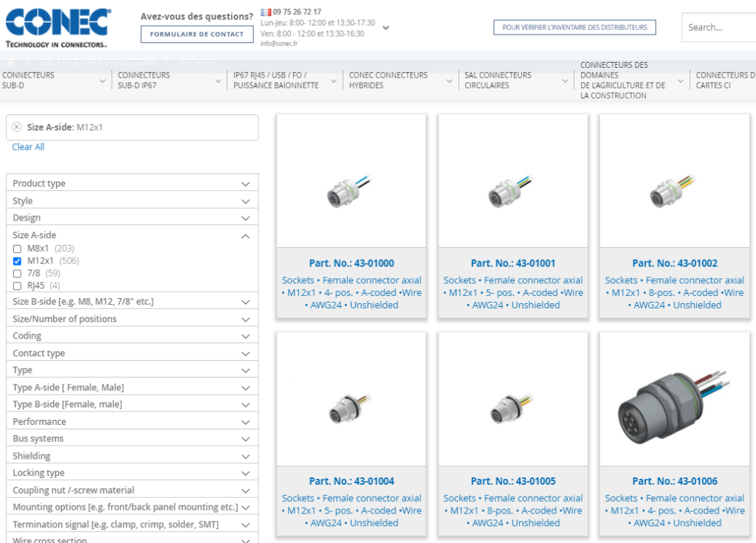
Task: Click Clear All filters link
Action: pos(28,147)
